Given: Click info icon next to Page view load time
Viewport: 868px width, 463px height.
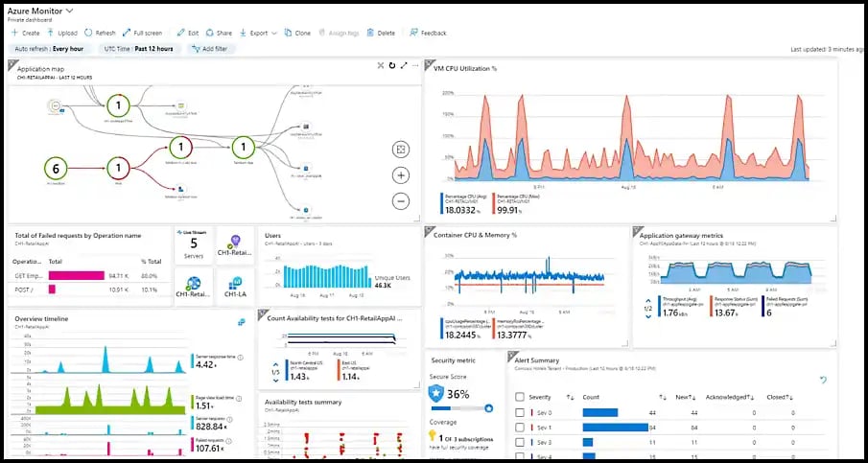Looking at the screenshot, I should tap(239, 397).
